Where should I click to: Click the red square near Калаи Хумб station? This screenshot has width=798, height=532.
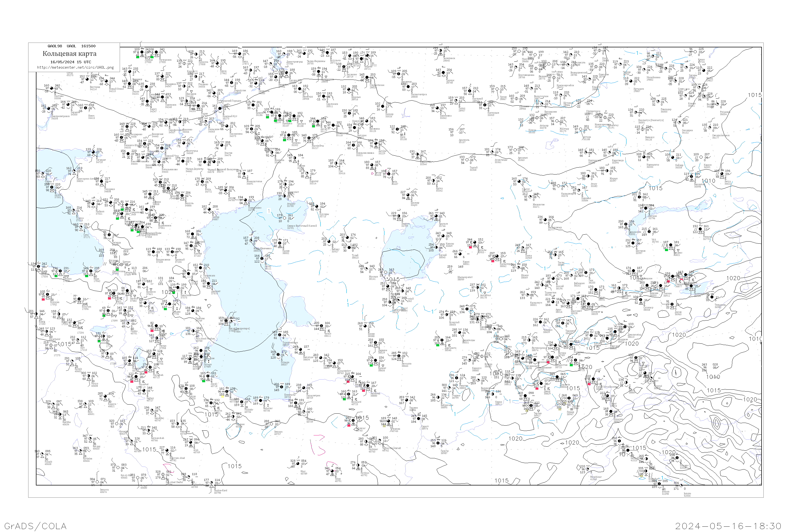pos(589,384)
